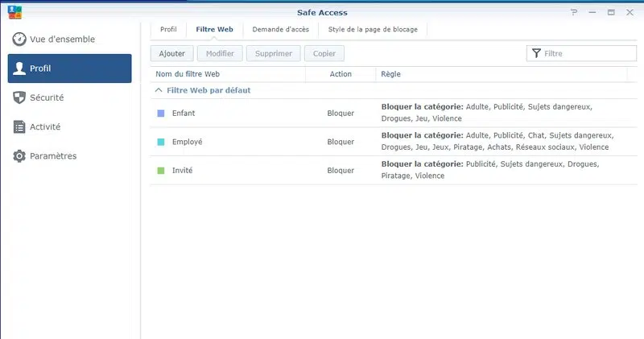Image resolution: width=644 pixels, height=339 pixels.
Task: Click the Ajouter button
Action: [172, 53]
